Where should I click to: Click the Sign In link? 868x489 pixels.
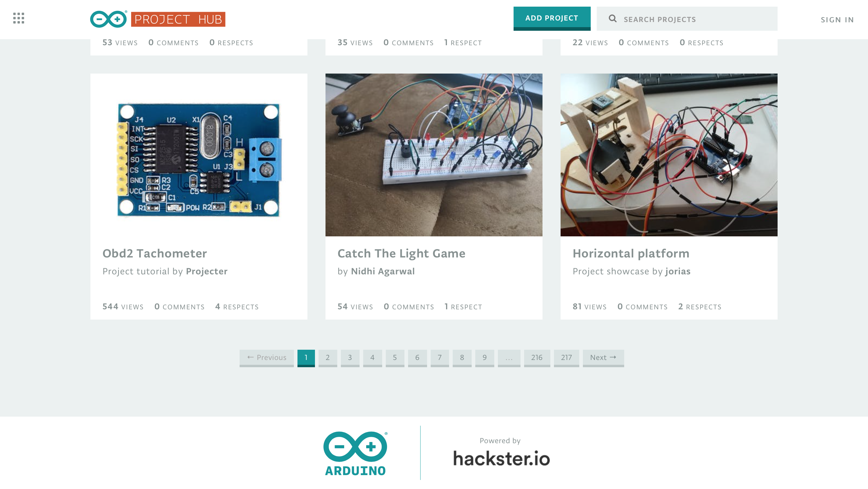837,20
